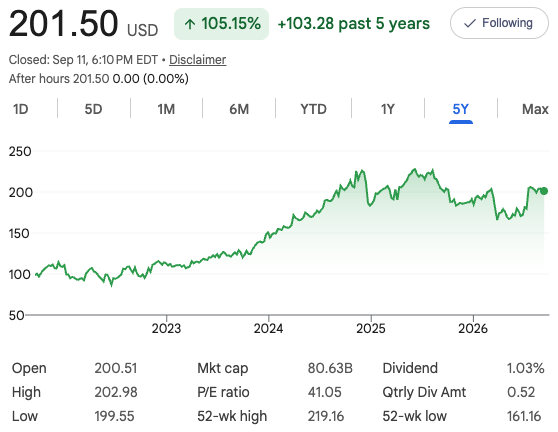Click the active 5Y tab
This screenshot has width=558, height=432.
pos(460,109)
